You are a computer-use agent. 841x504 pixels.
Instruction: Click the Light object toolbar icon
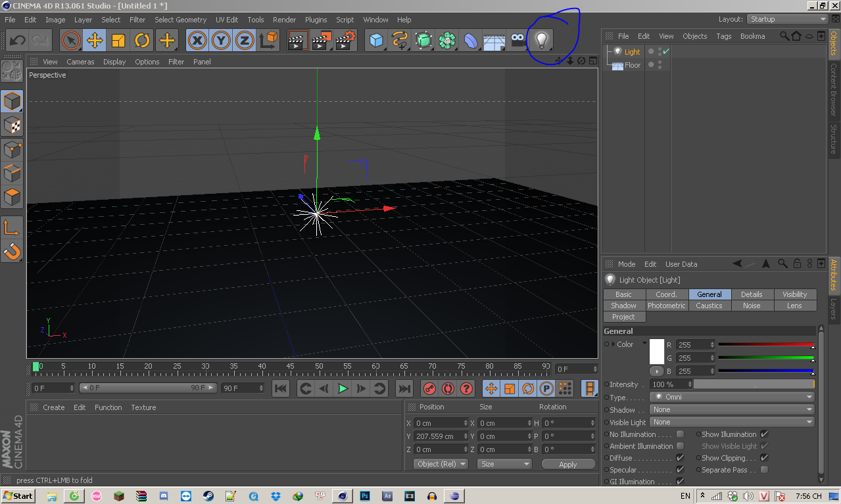coord(541,41)
